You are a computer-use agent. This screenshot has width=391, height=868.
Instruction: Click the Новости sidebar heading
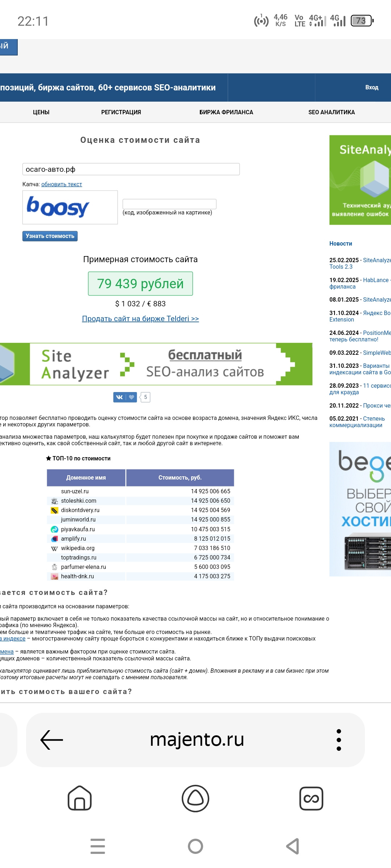click(x=341, y=244)
